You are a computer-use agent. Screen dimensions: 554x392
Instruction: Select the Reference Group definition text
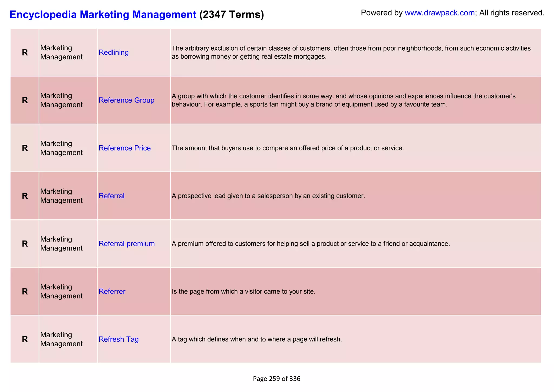344,100
